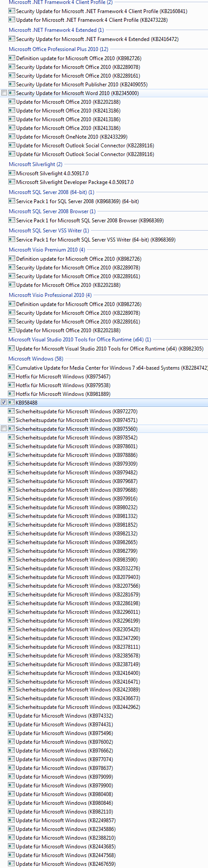208x868 pixels.
Task: Select Sicherheitsupdate für Microsoft Windows (KB981852)
Action: (76, 525)
